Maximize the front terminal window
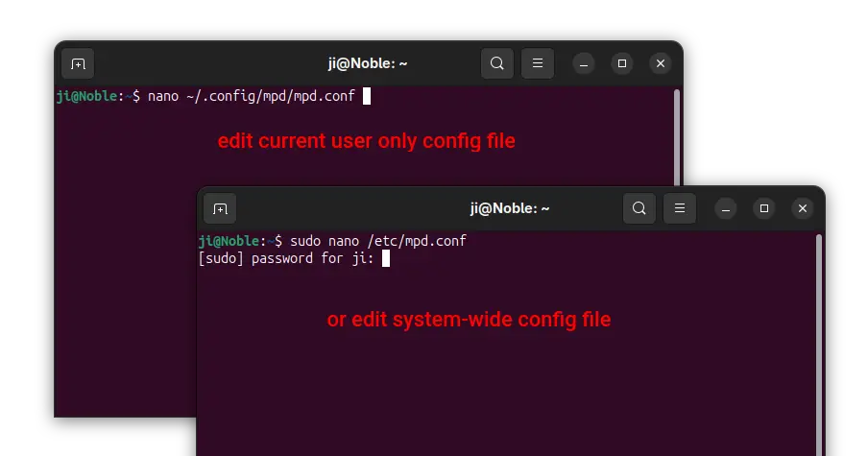 (764, 209)
